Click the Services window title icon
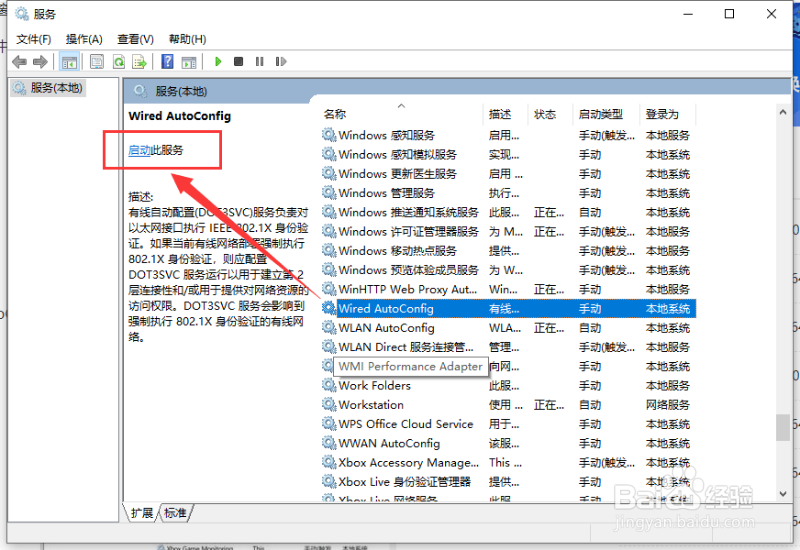The image size is (800, 550). tap(22, 14)
